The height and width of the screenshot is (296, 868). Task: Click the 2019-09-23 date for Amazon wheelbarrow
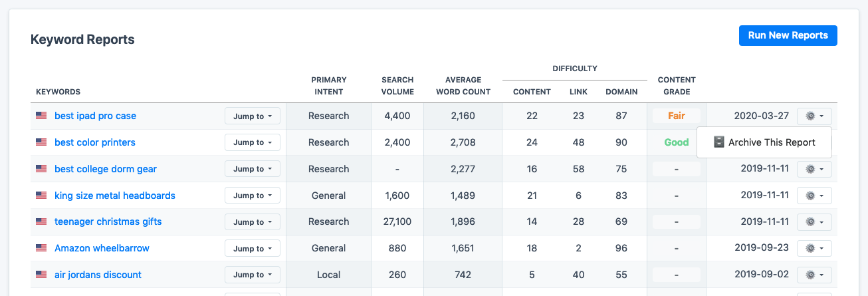(761, 248)
